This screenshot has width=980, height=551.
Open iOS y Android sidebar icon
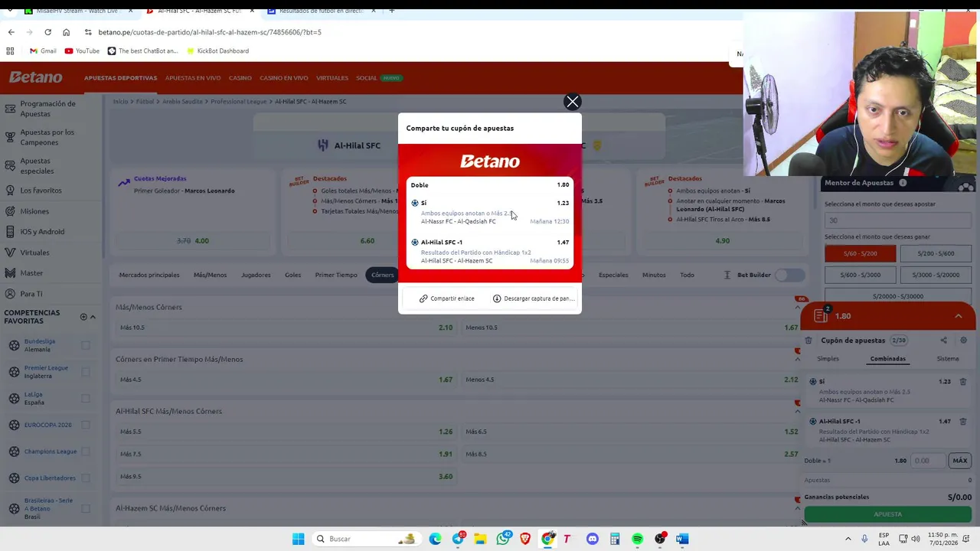tap(10, 232)
